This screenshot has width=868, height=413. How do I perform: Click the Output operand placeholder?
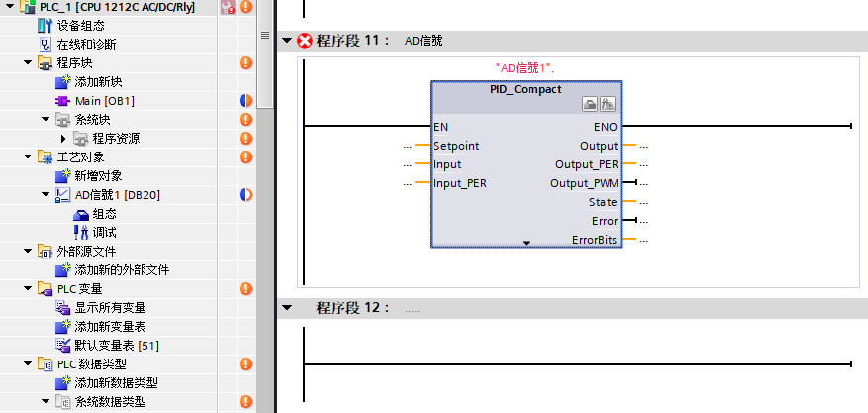point(644,146)
